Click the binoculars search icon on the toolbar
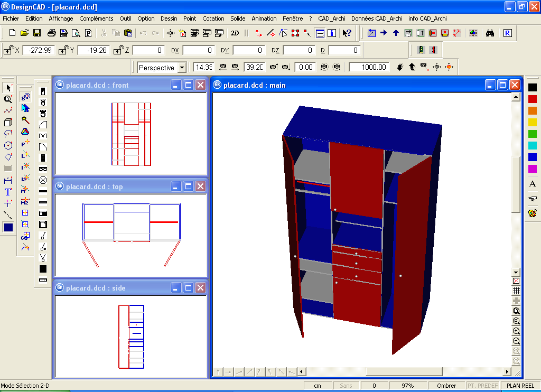Screen dimensions: 541x392 tap(489, 33)
